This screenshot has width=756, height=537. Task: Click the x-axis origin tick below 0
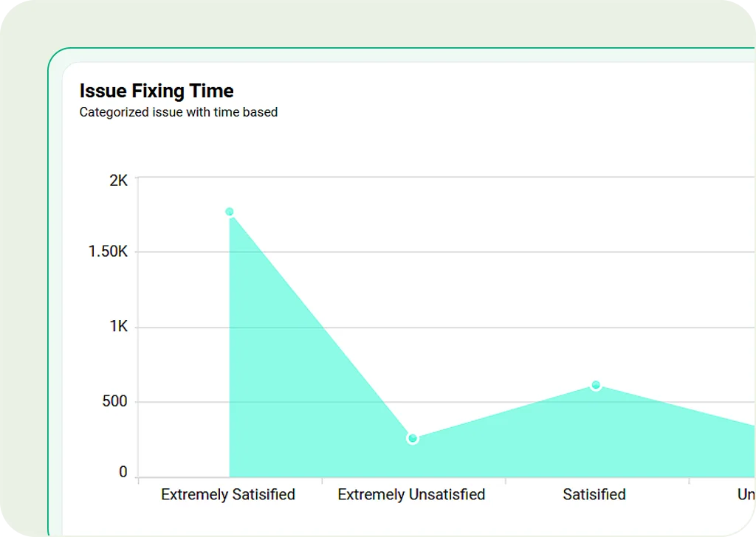point(138,481)
